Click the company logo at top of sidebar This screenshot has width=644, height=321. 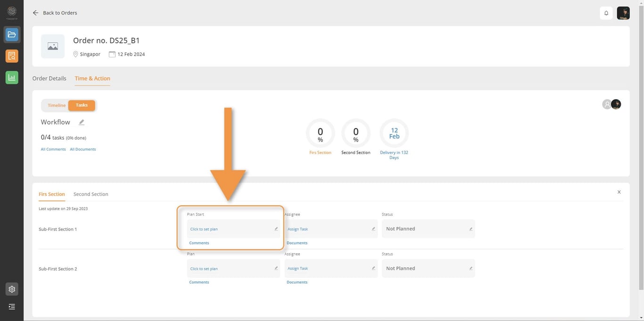[12, 12]
